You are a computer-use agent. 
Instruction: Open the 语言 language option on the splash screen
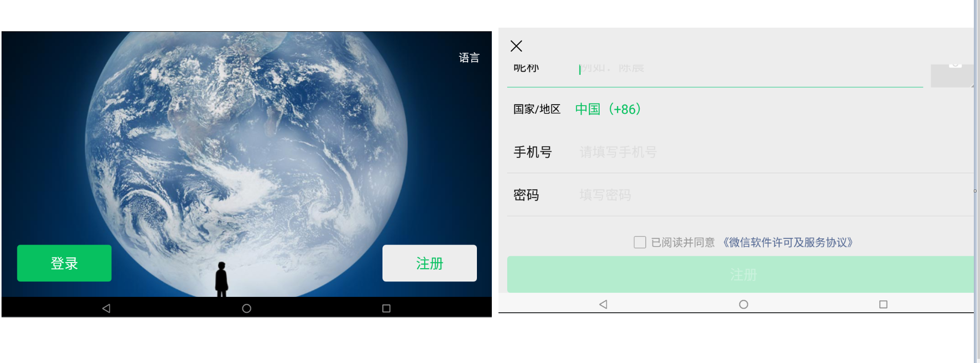coord(469,57)
